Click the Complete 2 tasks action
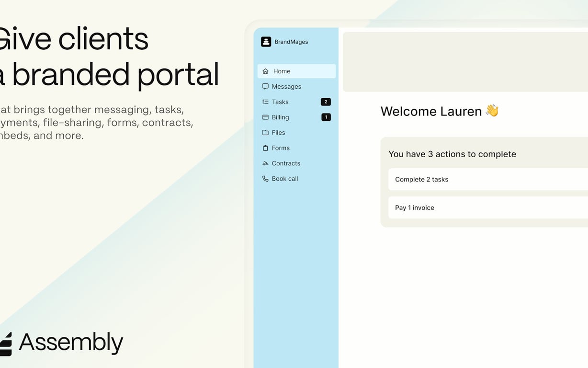 (488, 179)
